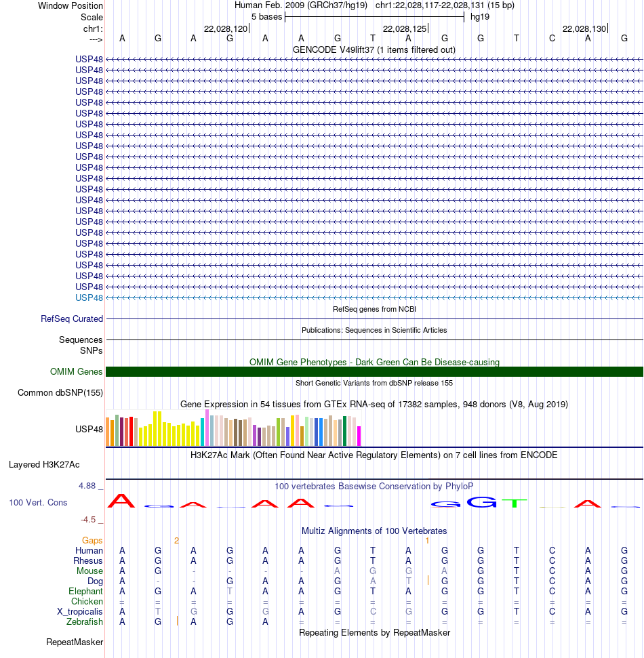The image size is (644, 658).
Task: Open the 100 vertebrates PhyloP conservation title
Action: [374, 486]
